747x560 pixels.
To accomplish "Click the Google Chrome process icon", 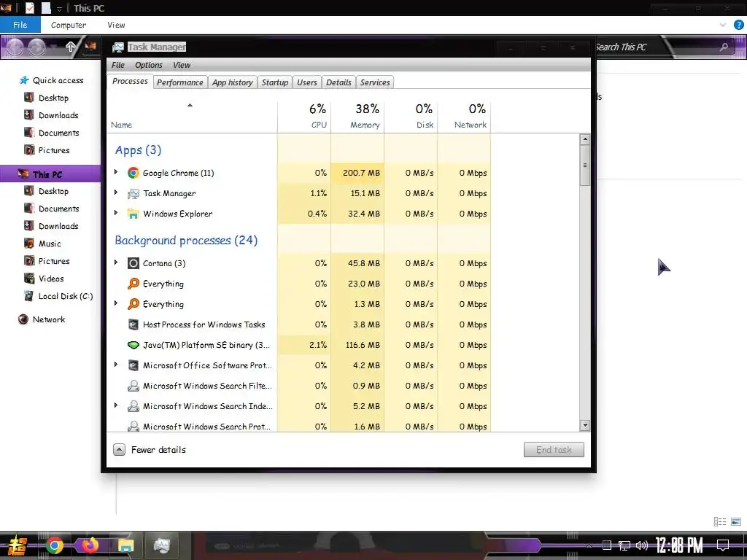I will 133,173.
